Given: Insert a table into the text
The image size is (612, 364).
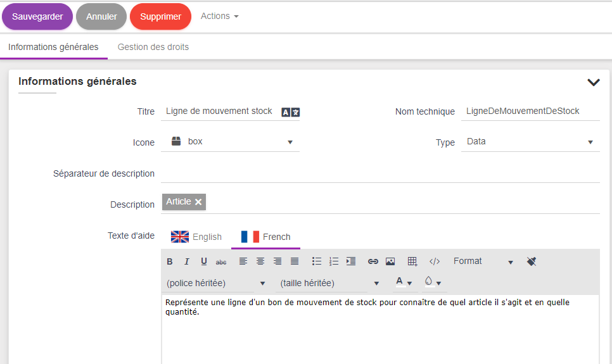Looking at the screenshot, I should click(x=412, y=261).
